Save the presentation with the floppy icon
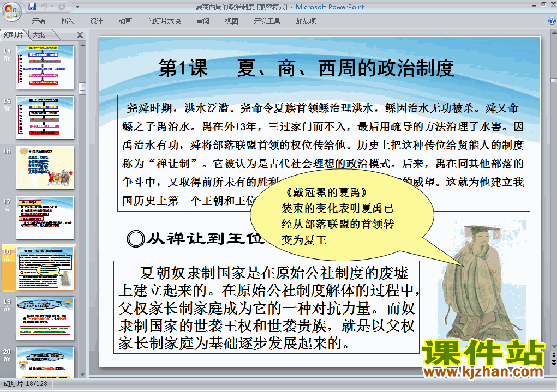Screen dimensions: 557x392 (32, 7)
